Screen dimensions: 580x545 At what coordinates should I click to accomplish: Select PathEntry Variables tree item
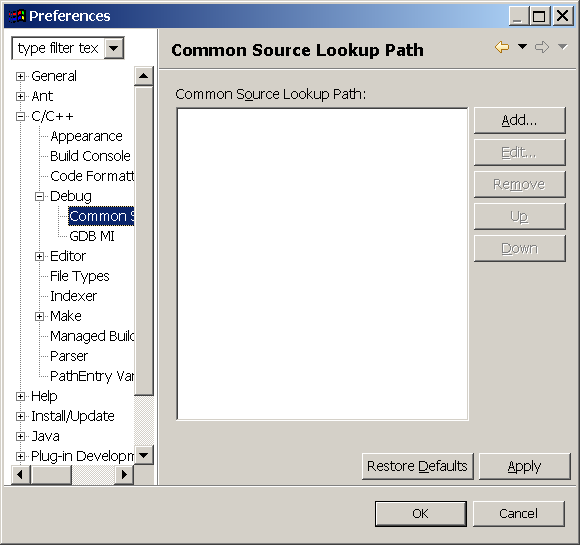[x=92, y=376]
